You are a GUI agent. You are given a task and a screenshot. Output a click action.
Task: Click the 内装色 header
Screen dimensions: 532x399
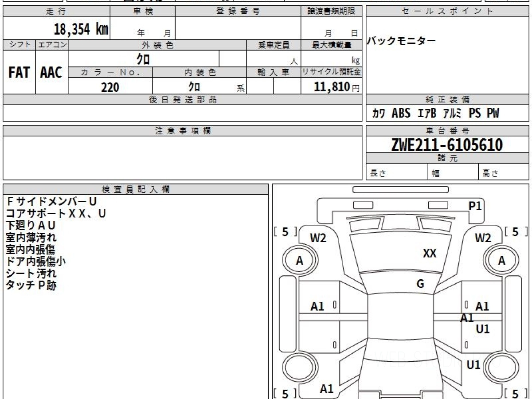[200, 73]
